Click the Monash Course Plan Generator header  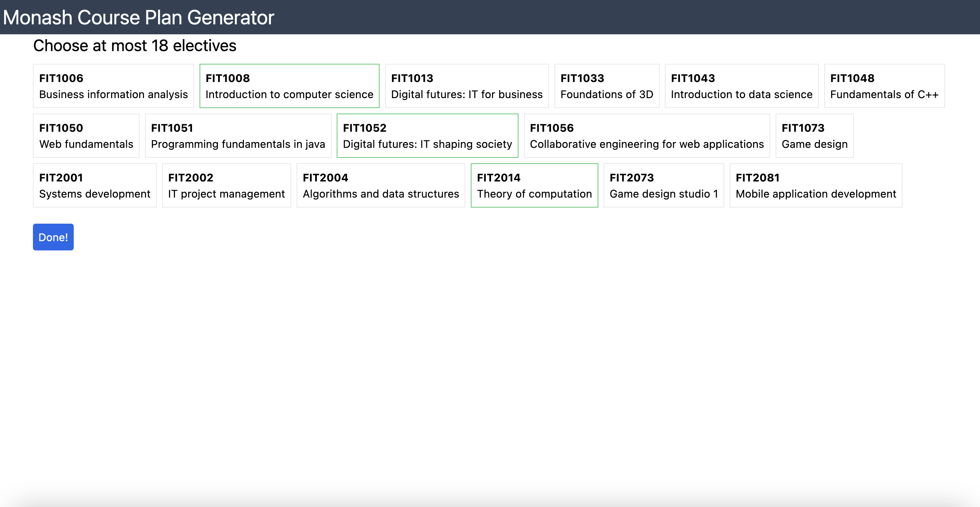click(x=138, y=17)
